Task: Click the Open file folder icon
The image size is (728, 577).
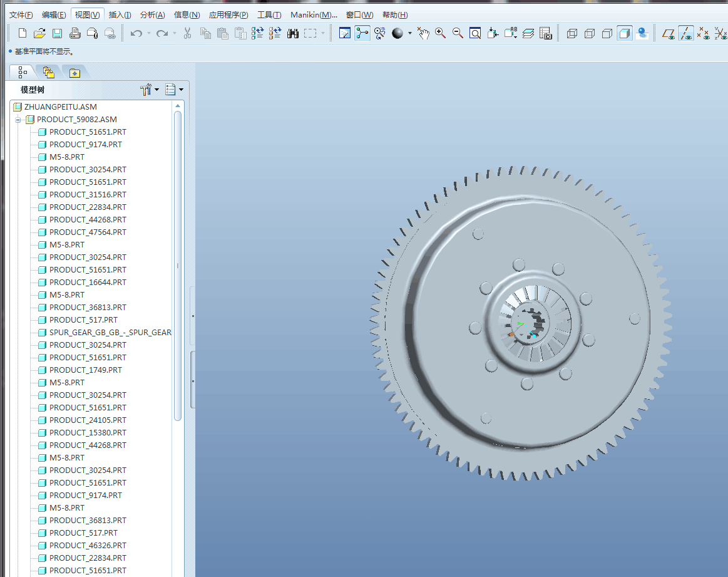Action: (39, 33)
